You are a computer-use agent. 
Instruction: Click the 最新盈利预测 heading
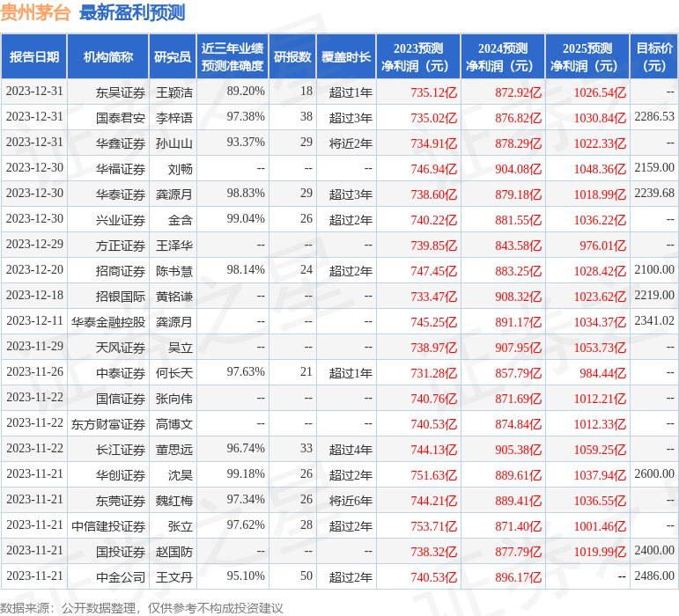tap(132, 12)
